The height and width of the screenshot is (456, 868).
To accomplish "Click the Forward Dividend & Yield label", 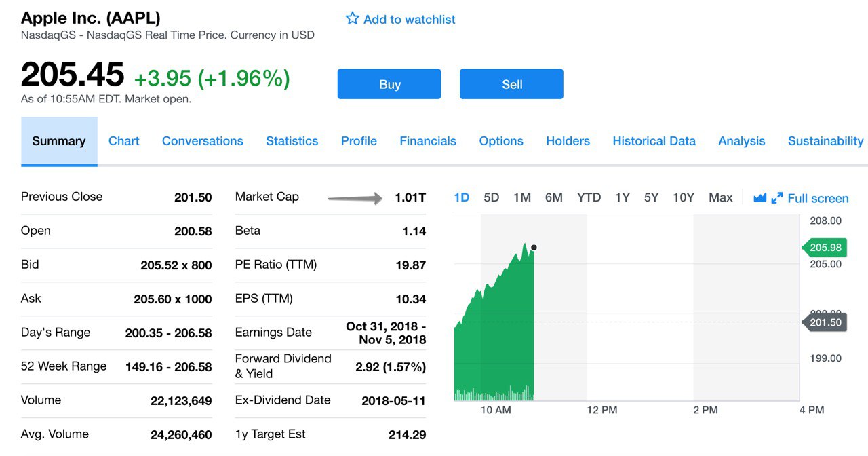I will (283, 366).
